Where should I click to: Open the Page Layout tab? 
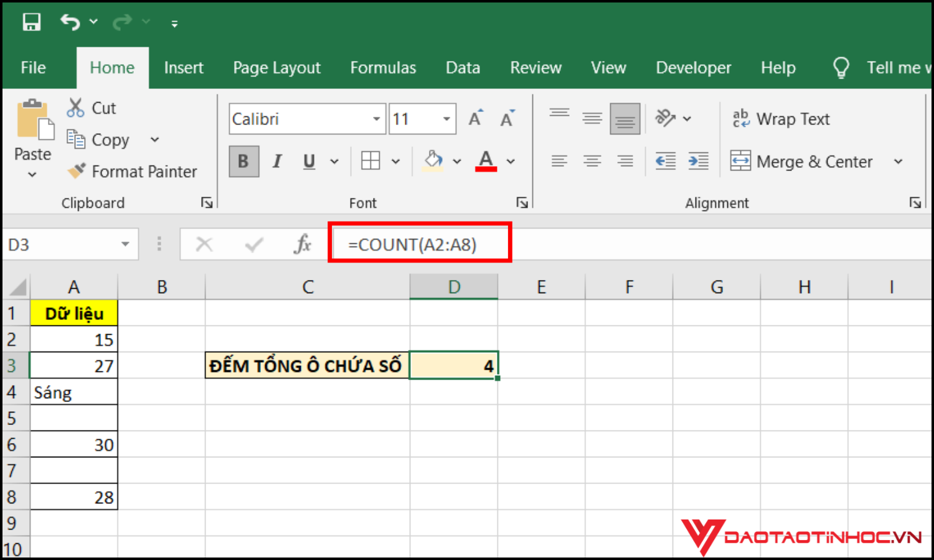tap(276, 68)
